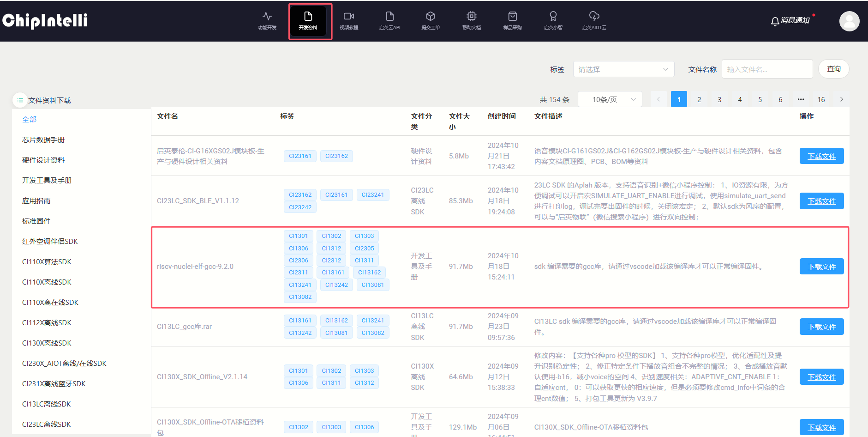Jump to page 16 in pagination
This screenshot has width=868, height=437.
click(821, 99)
